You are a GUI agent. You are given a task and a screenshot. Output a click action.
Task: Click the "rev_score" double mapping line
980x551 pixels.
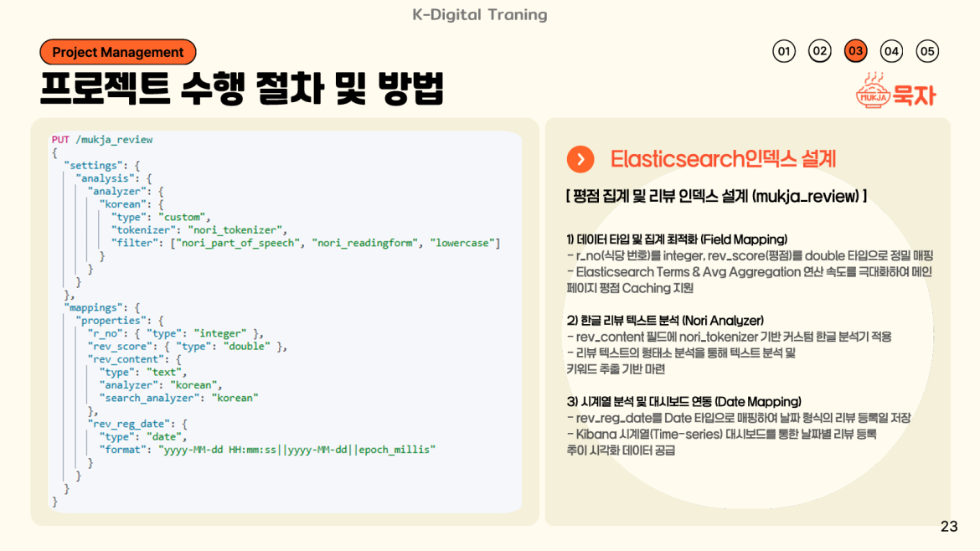point(188,346)
